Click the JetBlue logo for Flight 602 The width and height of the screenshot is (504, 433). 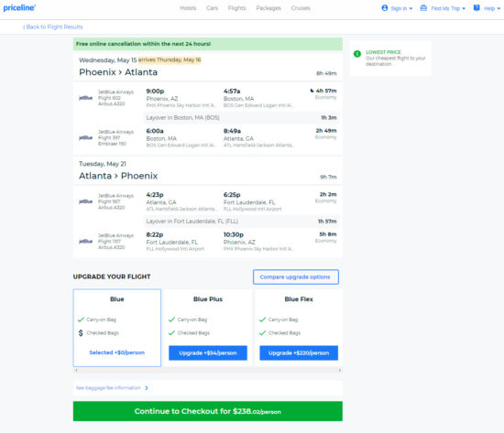pyautogui.click(x=86, y=98)
